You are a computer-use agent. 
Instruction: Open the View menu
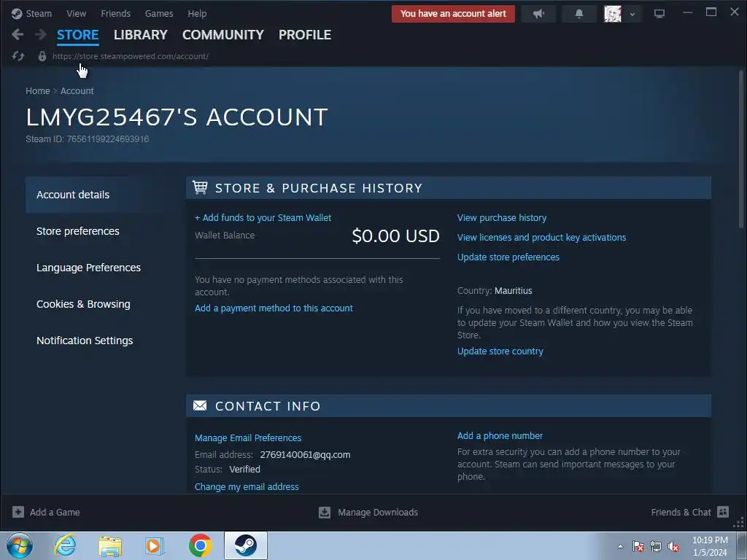[x=76, y=13]
